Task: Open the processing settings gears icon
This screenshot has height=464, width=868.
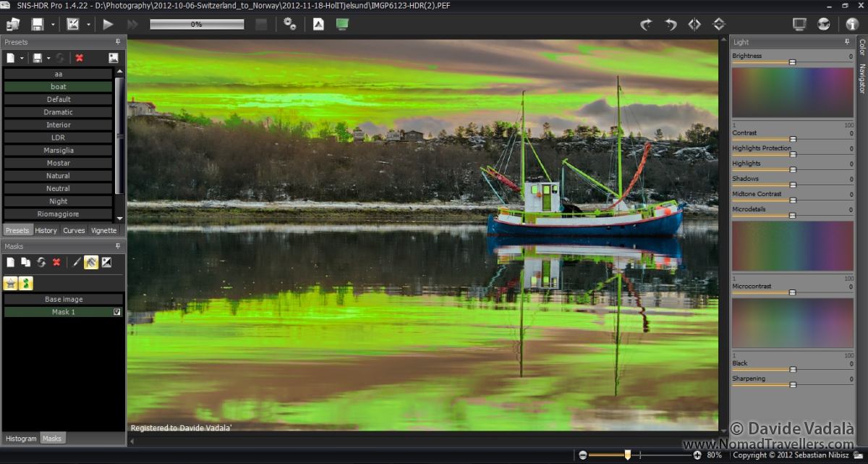Action: click(289, 24)
